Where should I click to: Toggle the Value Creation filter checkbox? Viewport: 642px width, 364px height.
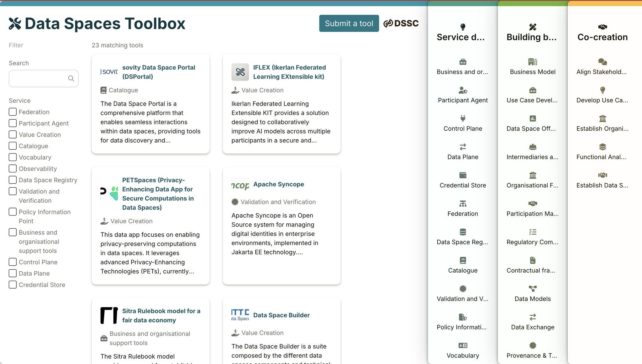click(13, 134)
